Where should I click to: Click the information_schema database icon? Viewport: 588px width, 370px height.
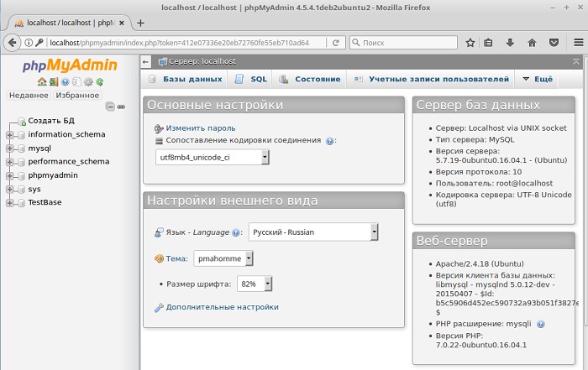tap(22, 135)
